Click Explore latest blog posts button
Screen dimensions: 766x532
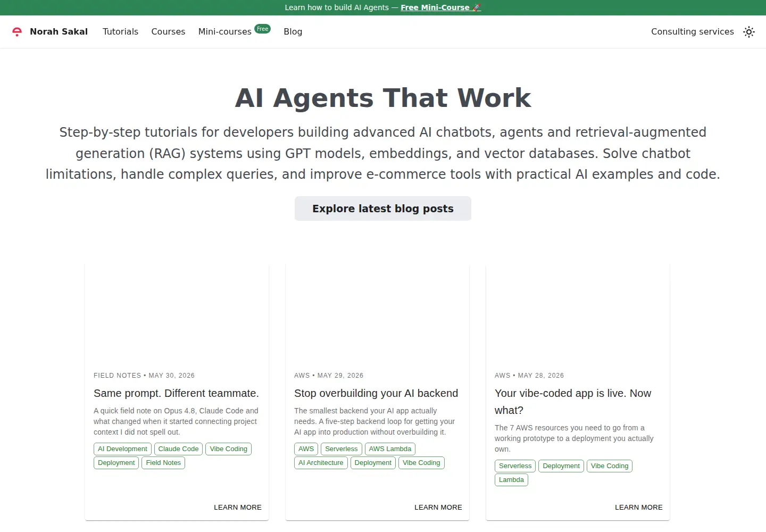(383, 209)
